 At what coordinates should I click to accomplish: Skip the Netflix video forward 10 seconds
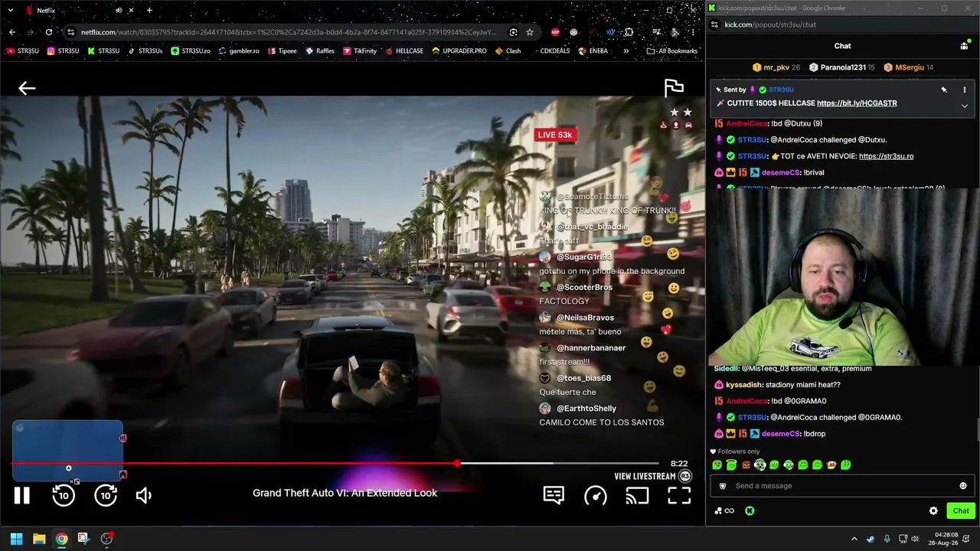[x=106, y=496]
